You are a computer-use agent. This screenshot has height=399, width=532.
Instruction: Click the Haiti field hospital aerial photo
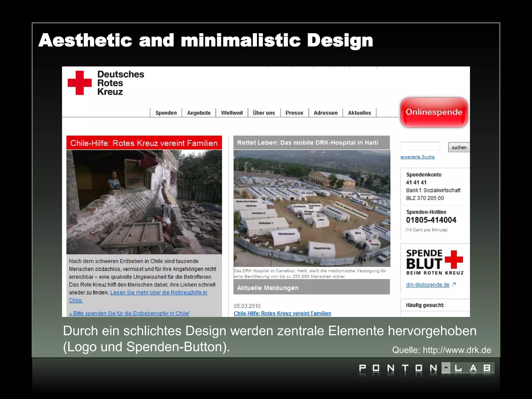(x=312, y=208)
